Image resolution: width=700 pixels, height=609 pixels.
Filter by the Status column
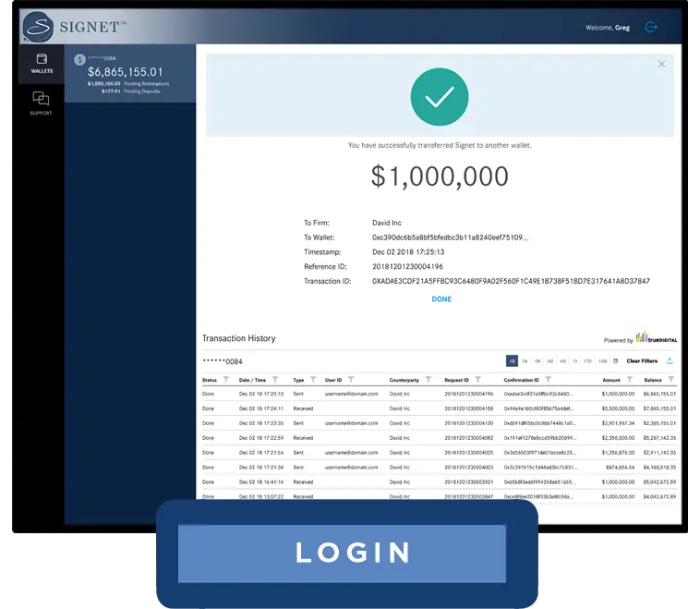226,379
